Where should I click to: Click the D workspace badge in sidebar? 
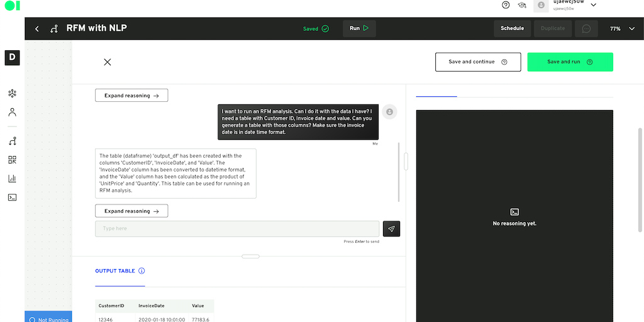[x=12, y=57]
